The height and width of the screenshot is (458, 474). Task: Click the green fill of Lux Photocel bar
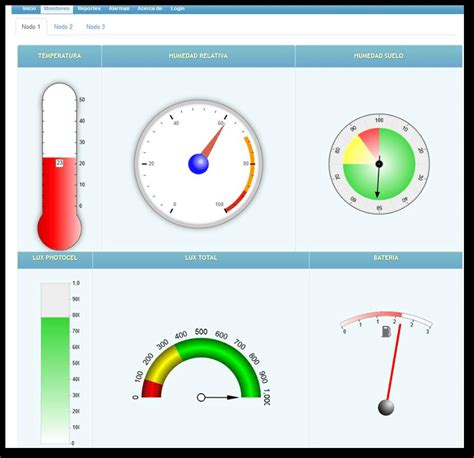pyautogui.click(x=55, y=380)
